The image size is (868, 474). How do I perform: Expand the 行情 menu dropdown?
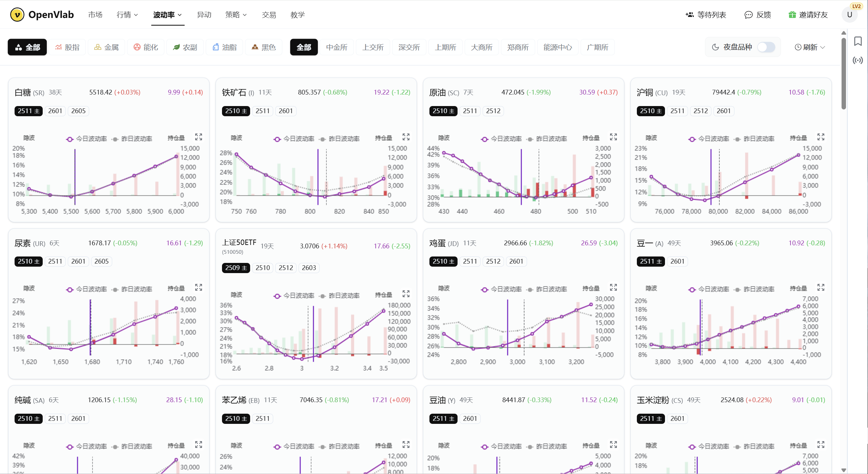[127, 15]
